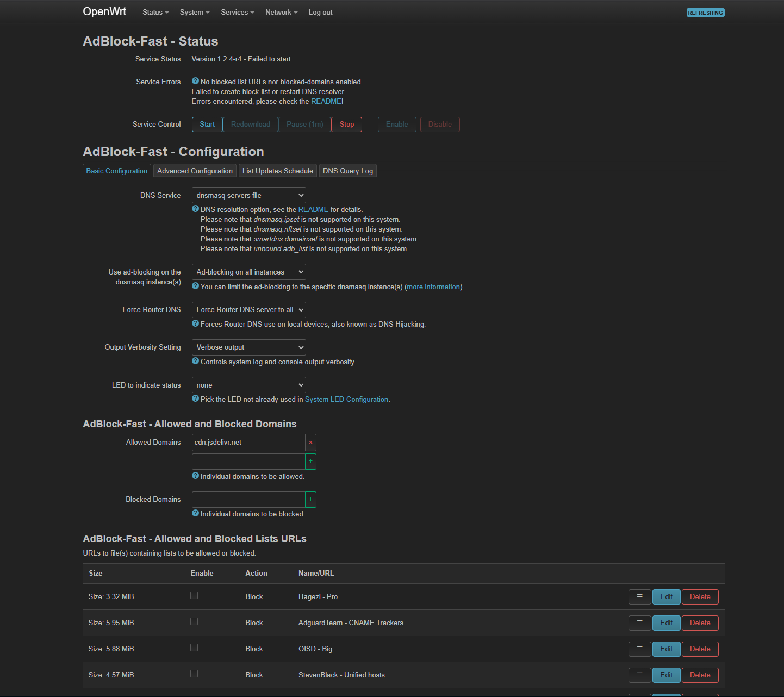The height and width of the screenshot is (697, 784).
Task: Expand the Network menu in the top bar
Action: (281, 13)
